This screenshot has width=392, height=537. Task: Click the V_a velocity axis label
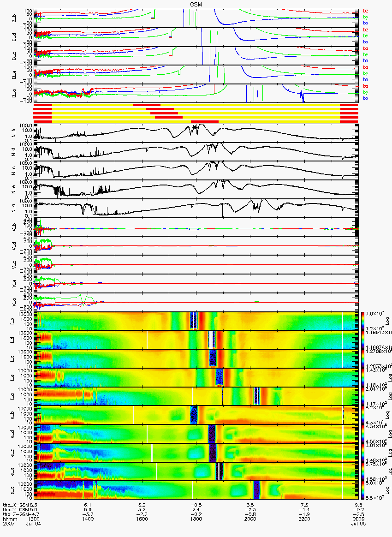tap(14, 303)
